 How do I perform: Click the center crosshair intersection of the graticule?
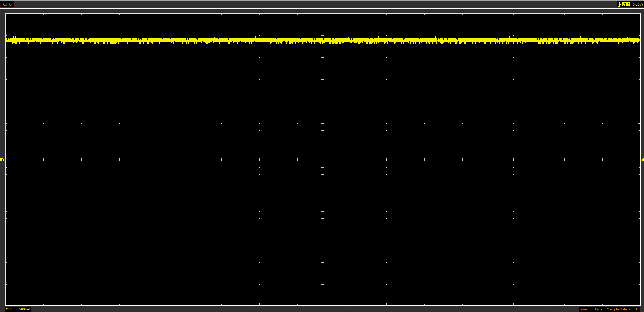point(323,160)
